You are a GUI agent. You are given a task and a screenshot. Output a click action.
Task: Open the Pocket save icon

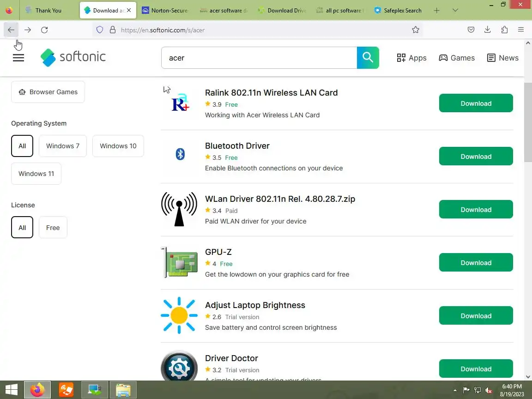click(x=471, y=30)
